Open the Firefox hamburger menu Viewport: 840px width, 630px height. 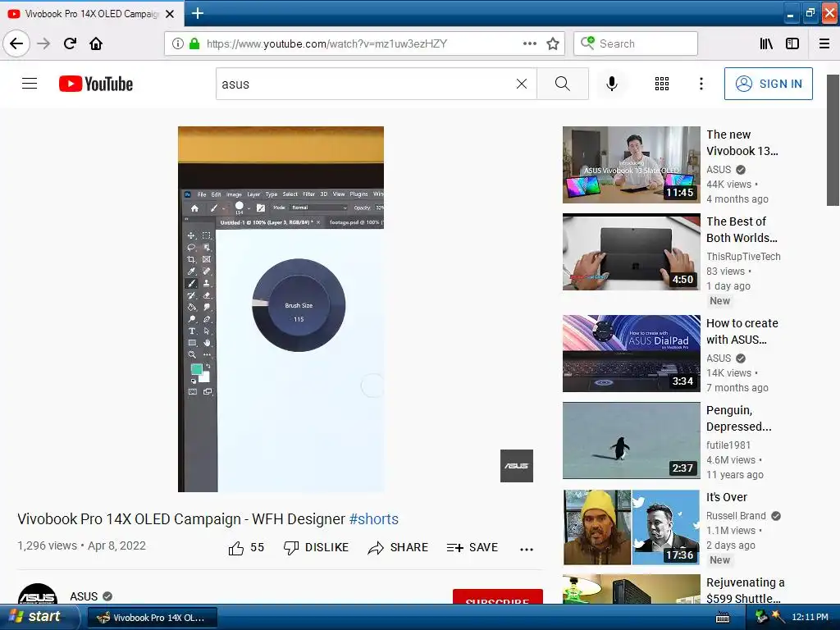(x=824, y=43)
